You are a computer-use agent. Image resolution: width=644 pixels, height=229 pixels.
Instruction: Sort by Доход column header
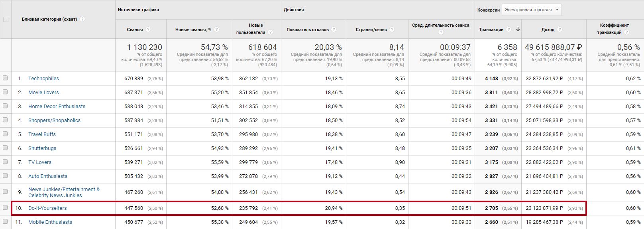(548, 30)
